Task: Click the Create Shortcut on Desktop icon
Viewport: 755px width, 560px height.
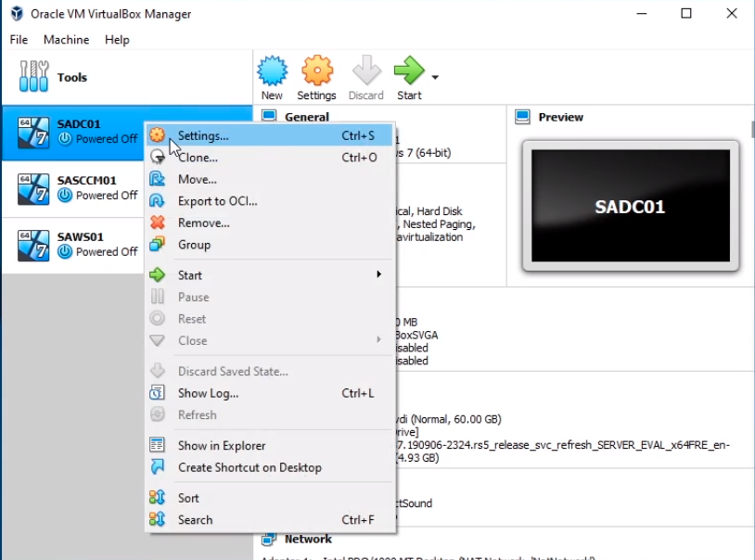Action: coord(158,467)
